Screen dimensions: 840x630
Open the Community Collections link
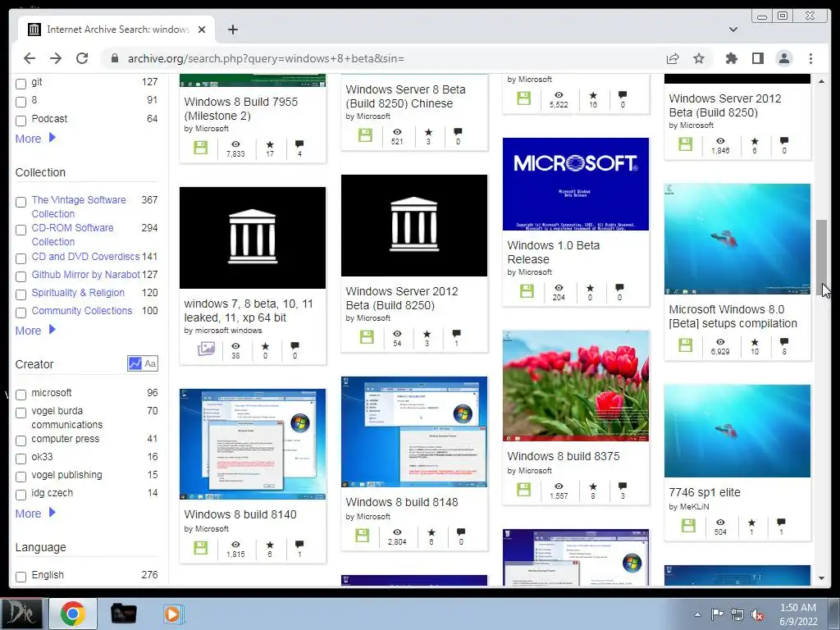(81, 311)
